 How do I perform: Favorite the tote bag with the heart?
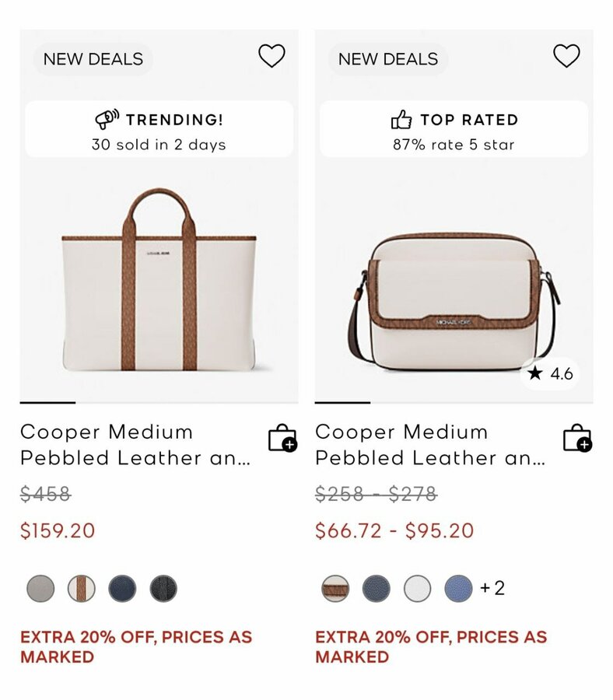pos(271,56)
